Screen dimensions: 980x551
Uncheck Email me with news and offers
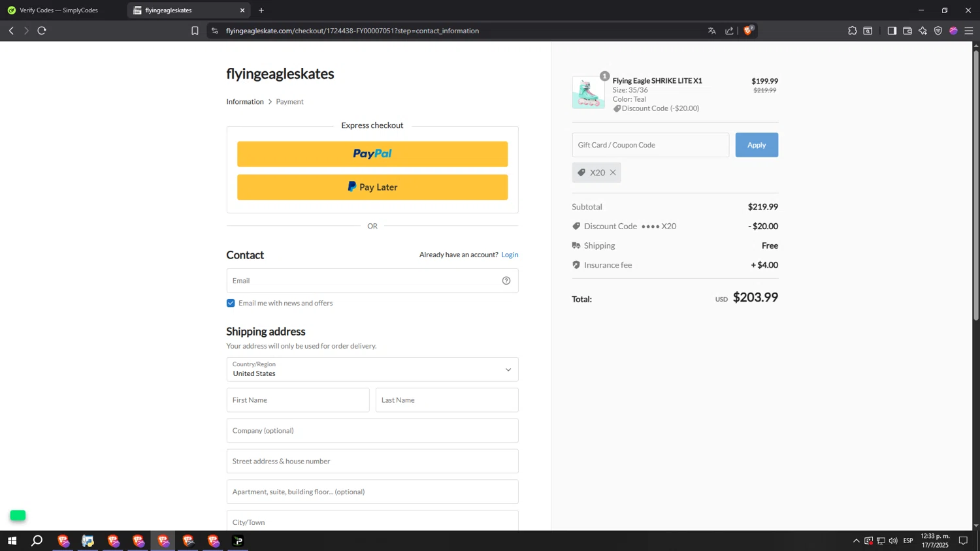231,303
